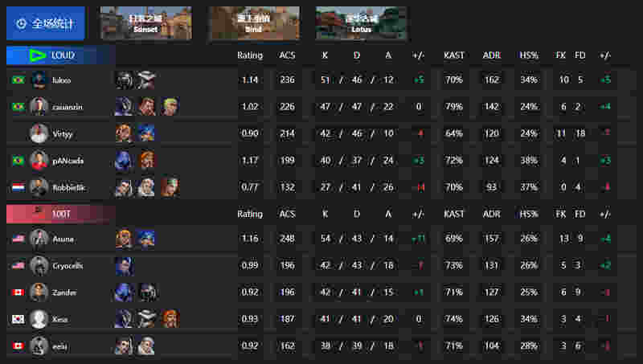643x364 pixels.
Task: Click South Korea flag beside Xeia
Action: (x=18, y=319)
